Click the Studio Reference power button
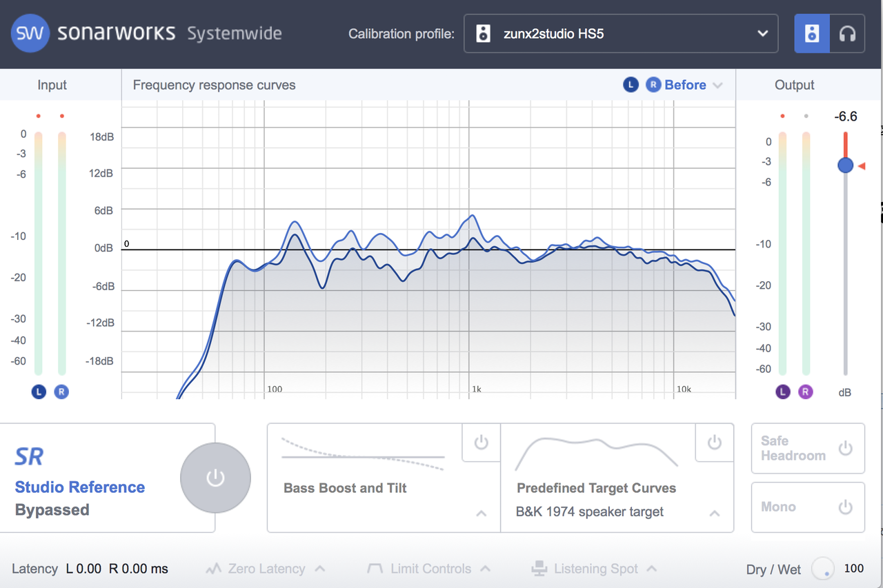The image size is (883, 588). 215,478
